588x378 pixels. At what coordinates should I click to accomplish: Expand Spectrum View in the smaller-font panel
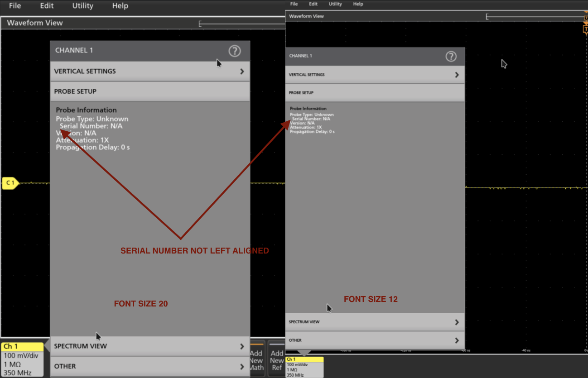375,322
